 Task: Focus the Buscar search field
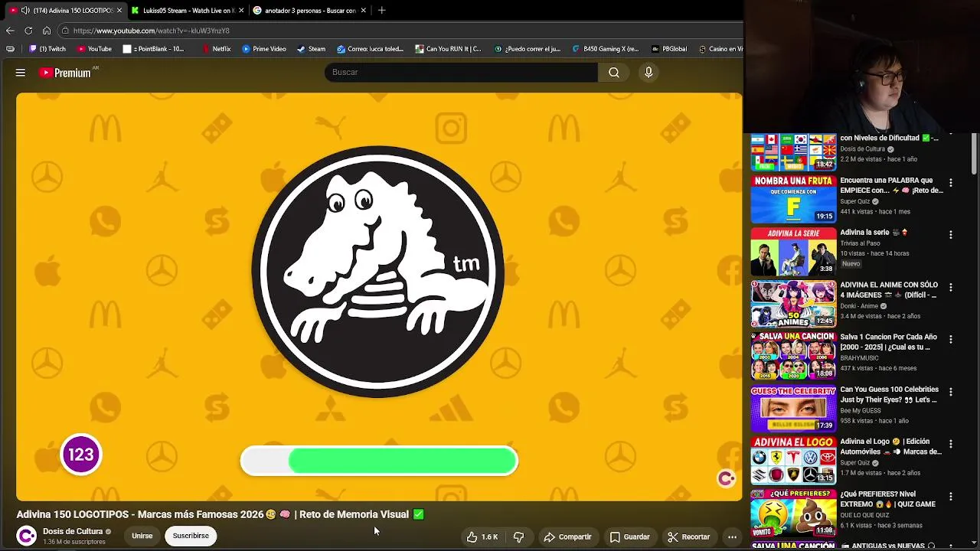click(461, 72)
